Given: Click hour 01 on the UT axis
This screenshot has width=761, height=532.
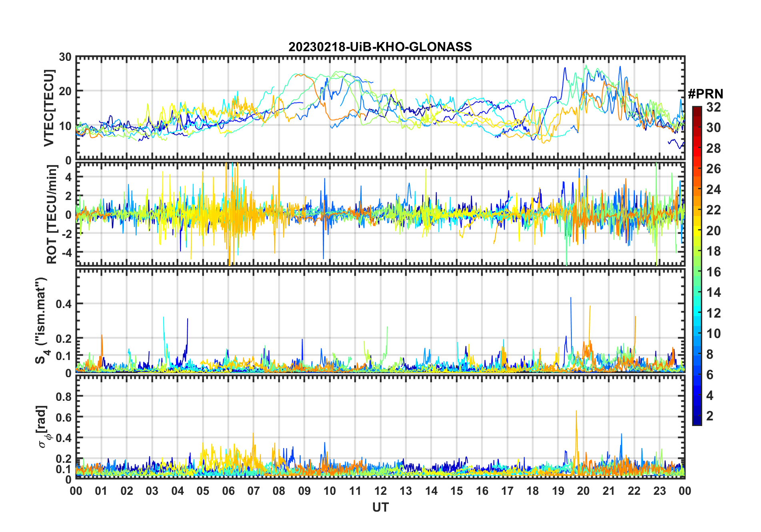Looking at the screenshot, I should (101, 490).
